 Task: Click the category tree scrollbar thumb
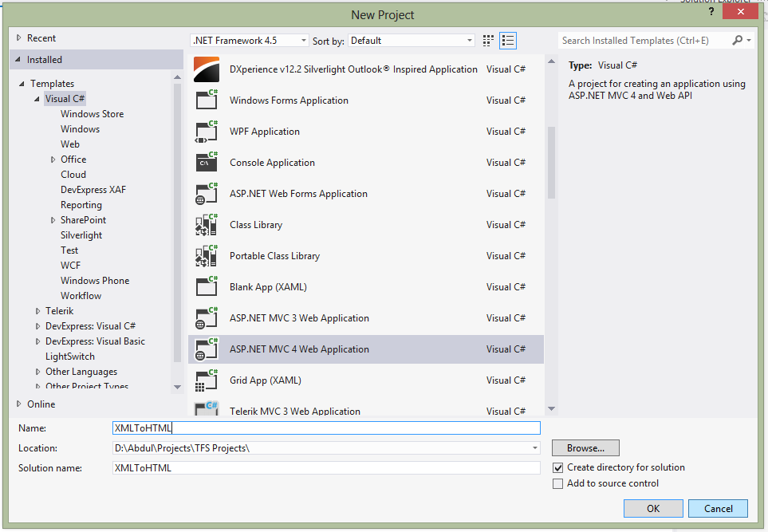tap(177, 223)
